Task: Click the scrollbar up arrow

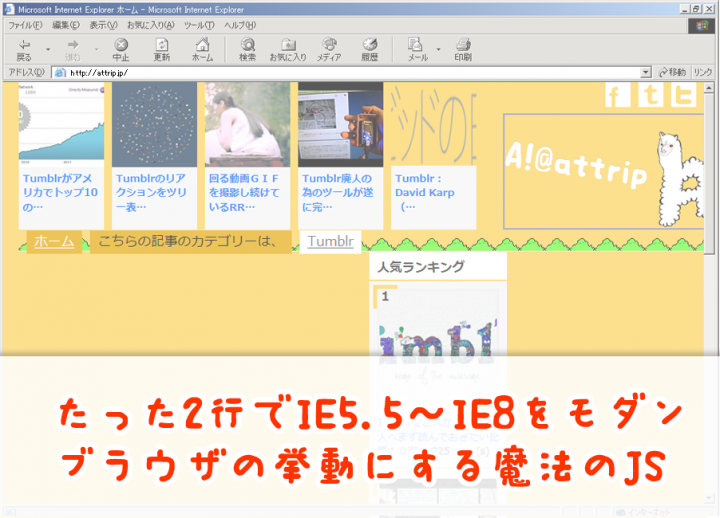Action: point(709,87)
